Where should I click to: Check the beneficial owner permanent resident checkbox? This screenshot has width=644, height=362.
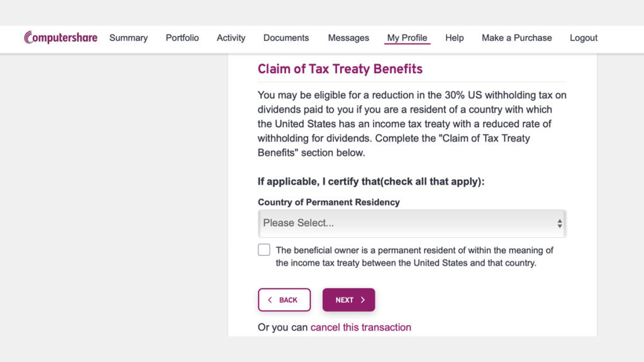[x=264, y=250]
